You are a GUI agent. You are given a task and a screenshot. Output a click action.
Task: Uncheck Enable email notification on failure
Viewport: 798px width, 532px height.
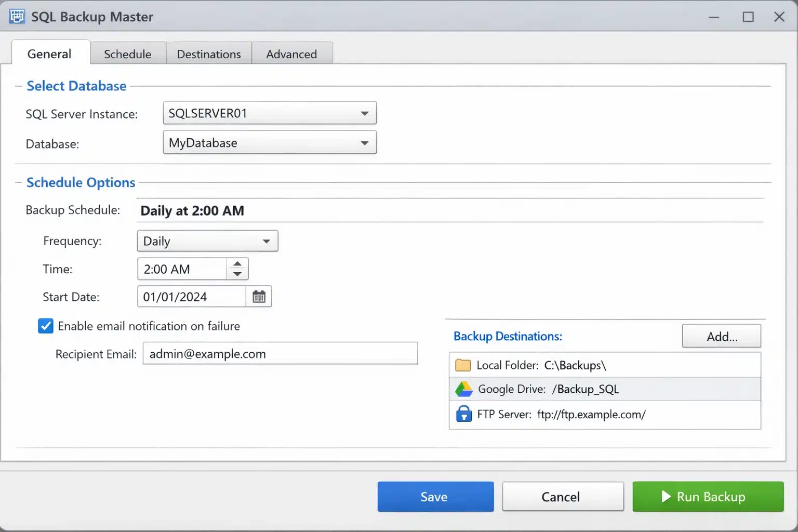click(x=45, y=326)
